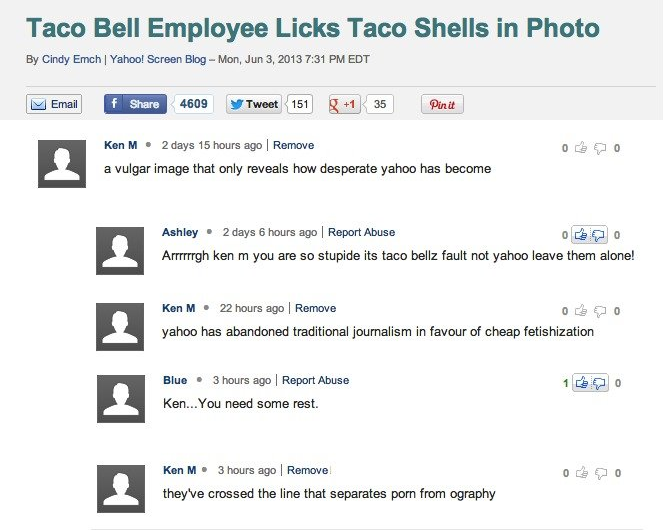Image resolution: width=668 pixels, height=531 pixels.
Task: Share the article on Facebook
Action: 135,104
